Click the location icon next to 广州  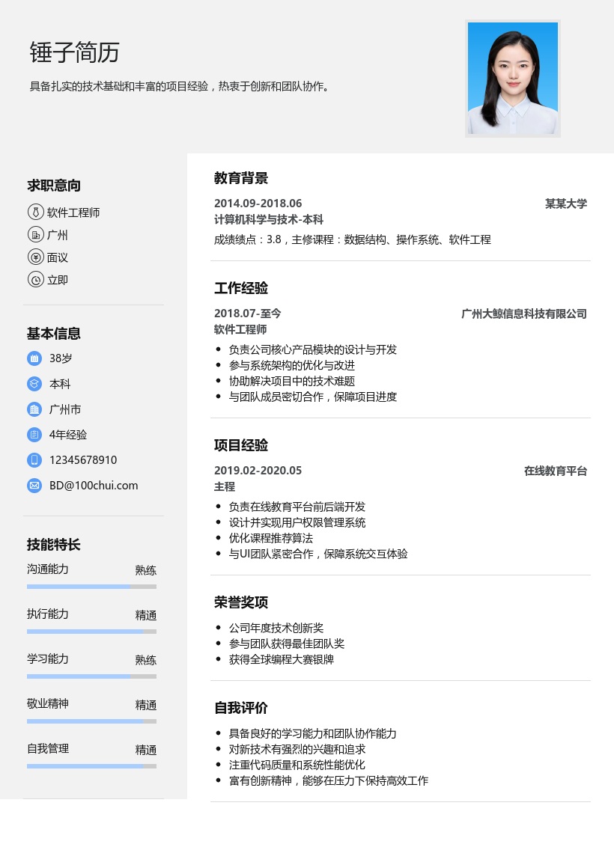(x=35, y=235)
